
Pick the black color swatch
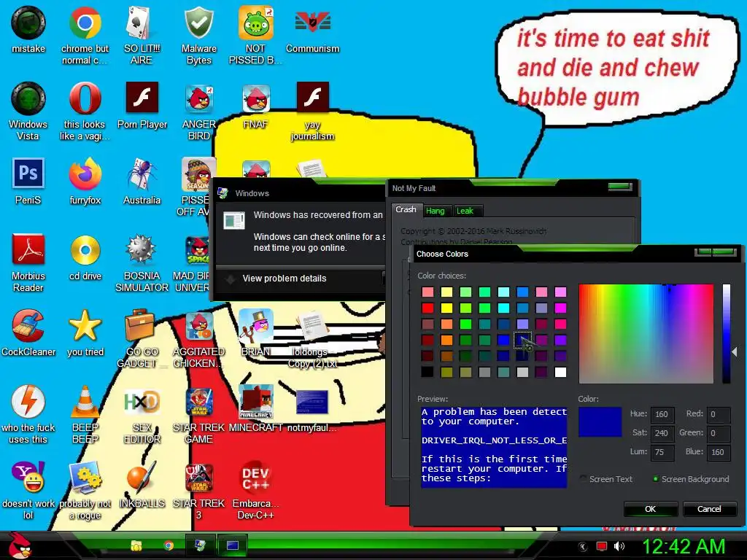(x=427, y=372)
